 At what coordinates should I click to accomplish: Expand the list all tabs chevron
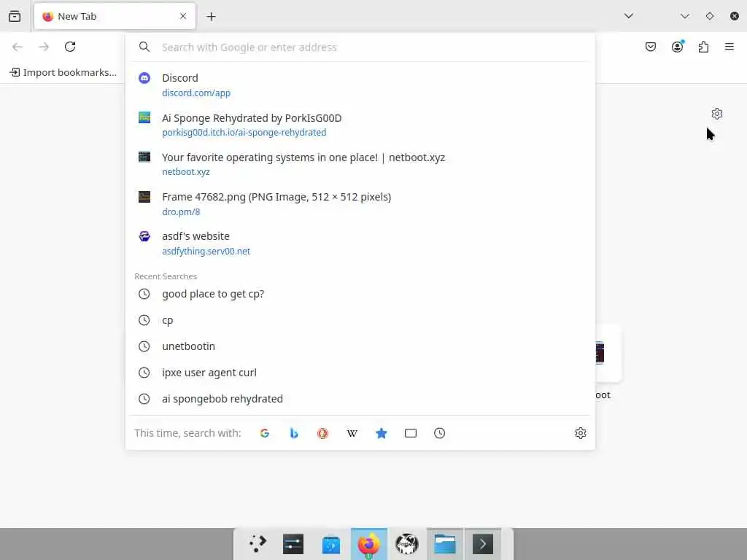click(x=629, y=16)
